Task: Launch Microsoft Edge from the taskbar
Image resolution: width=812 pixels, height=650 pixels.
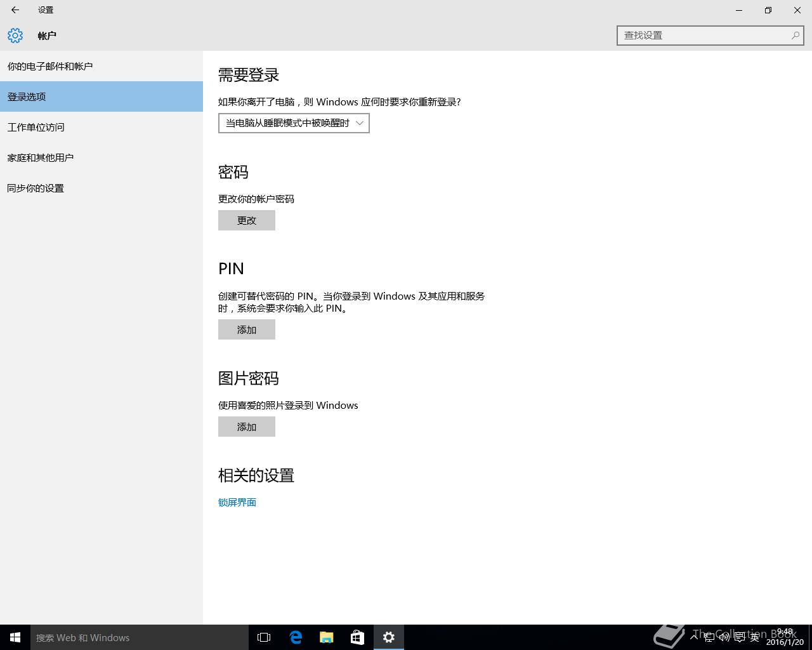Action: tap(296, 637)
